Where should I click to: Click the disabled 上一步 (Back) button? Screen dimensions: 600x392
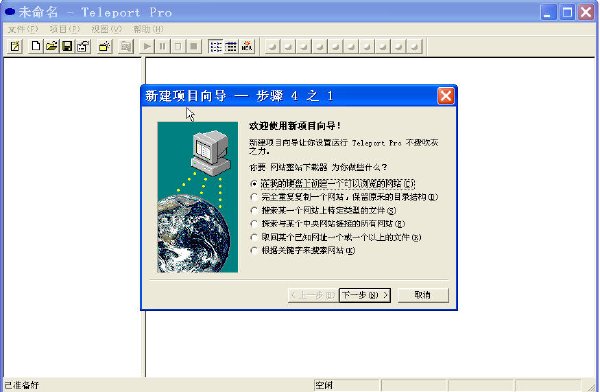click(x=313, y=295)
